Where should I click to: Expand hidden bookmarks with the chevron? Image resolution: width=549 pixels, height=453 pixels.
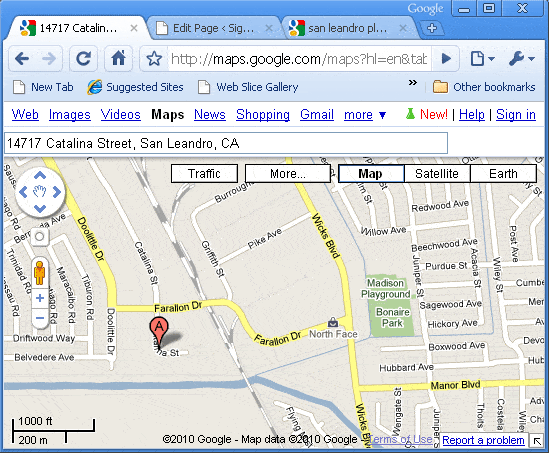(413, 83)
